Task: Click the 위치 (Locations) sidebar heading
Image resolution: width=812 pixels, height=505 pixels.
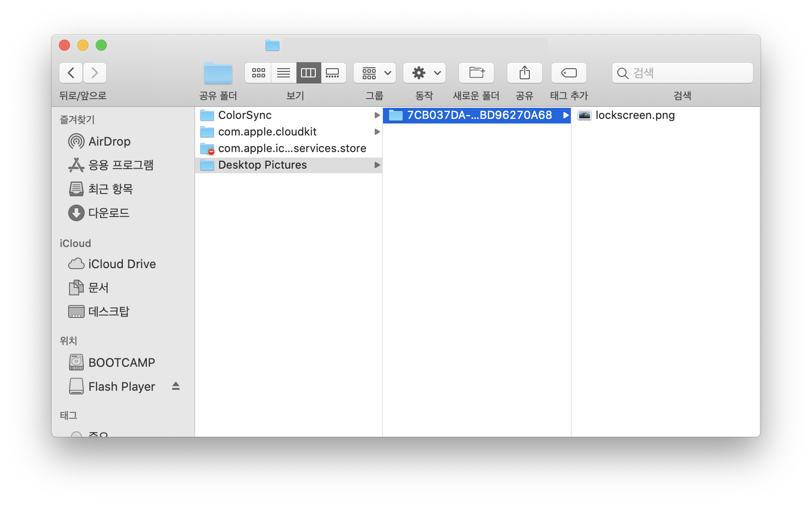Action: pyautogui.click(x=69, y=341)
